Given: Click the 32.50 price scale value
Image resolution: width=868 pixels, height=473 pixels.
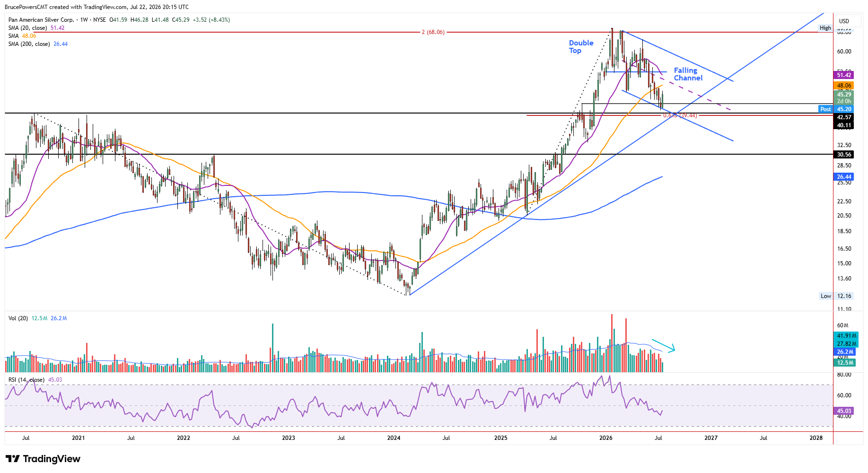Looking at the screenshot, I should pos(844,145).
